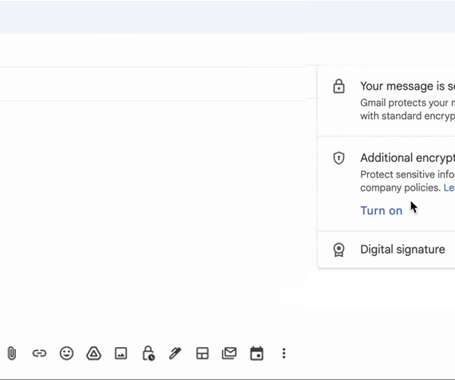Viewport: 455px width, 380px height.
Task: Toggle confidential mode lock-clock icon
Action: pos(148,353)
